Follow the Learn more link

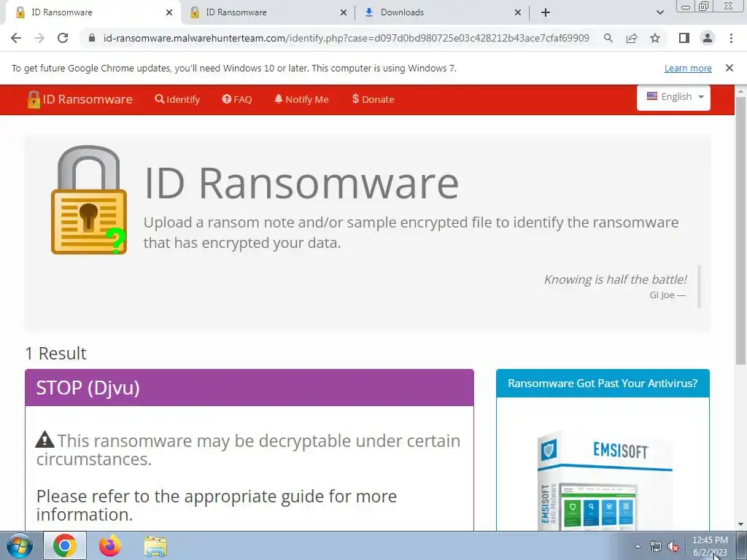click(688, 68)
